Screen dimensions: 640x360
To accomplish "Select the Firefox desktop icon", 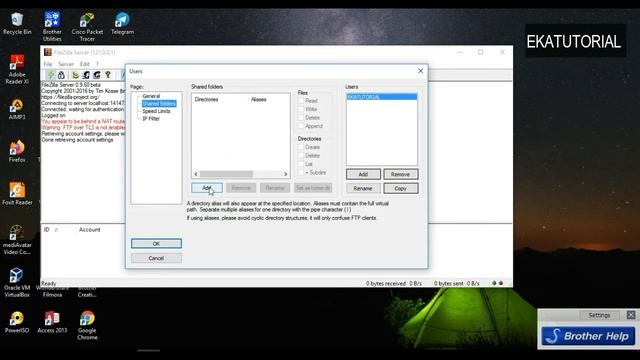I will 17,151.
